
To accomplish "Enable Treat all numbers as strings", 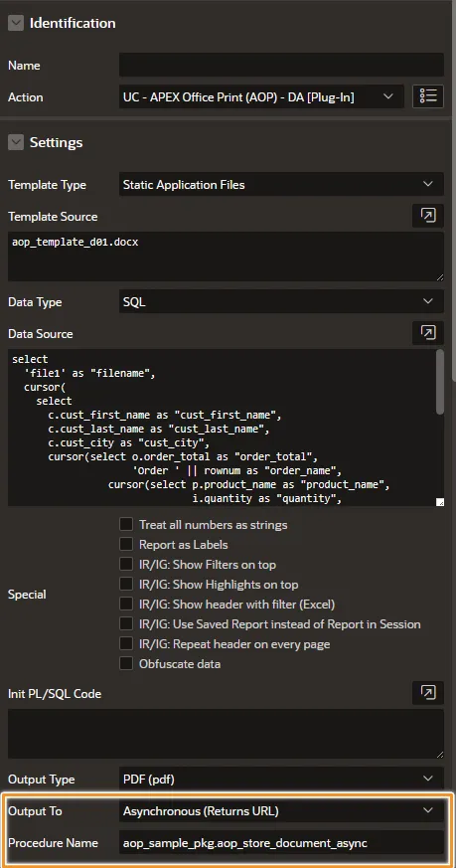I will [x=126, y=524].
